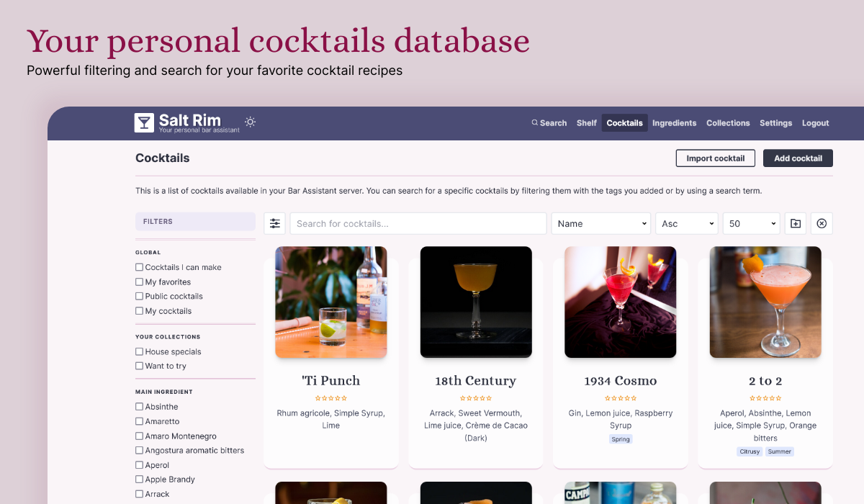Click the MAIN INGREDIENT section heading
The width and height of the screenshot is (864, 504).
(164, 392)
